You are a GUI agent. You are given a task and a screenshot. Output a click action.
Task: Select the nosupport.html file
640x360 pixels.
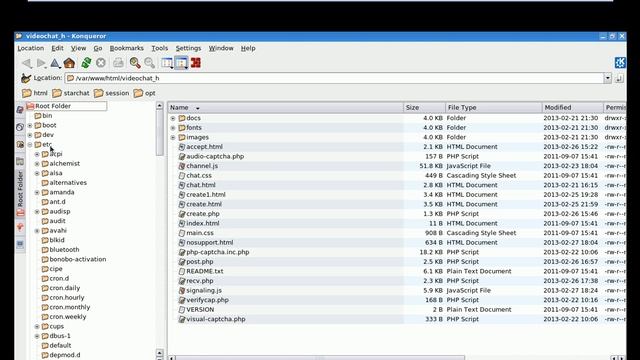[210, 242]
